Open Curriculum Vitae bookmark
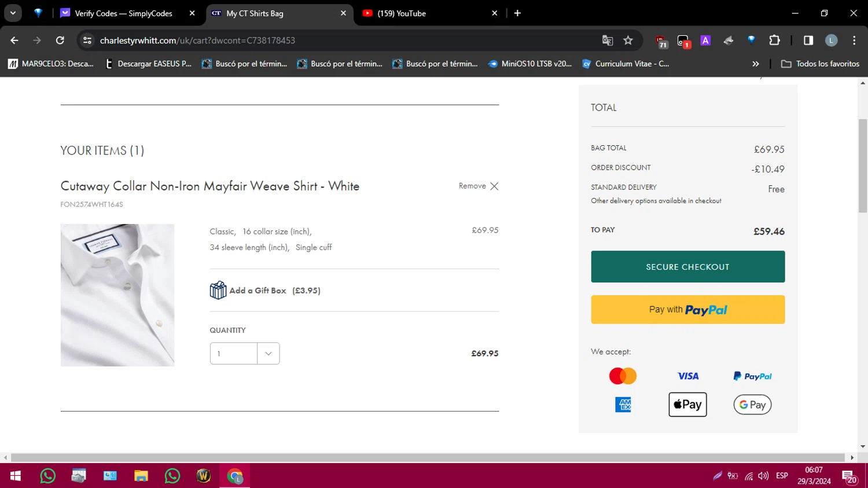Screen dimensions: 868x488 [x=626, y=64]
